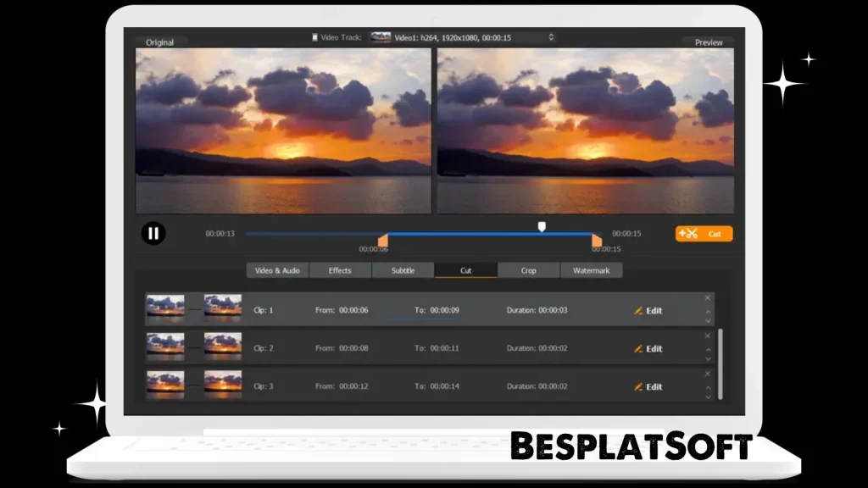Open the Subtitle tab
This screenshot has height=488, width=868.
click(403, 270)
